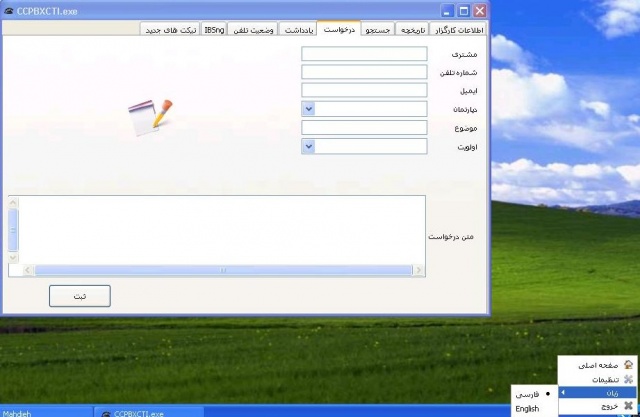Image resolution: width=640 pixels, height=417 pixels.
Task: Expand the اولویت priority dropdown
Action: 308,147
